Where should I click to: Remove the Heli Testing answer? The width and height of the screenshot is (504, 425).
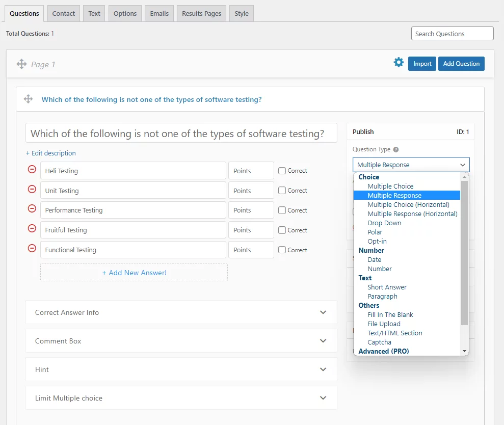[32, 169]
